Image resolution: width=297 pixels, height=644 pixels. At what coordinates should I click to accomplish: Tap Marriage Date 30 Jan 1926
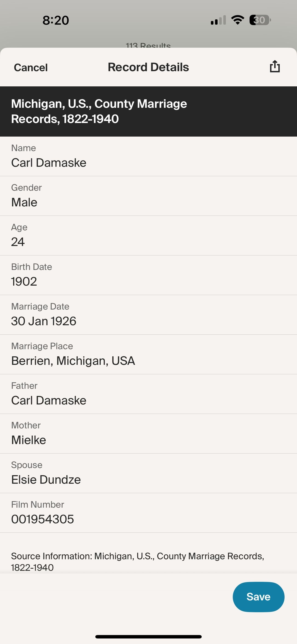(x=44, y=321)
